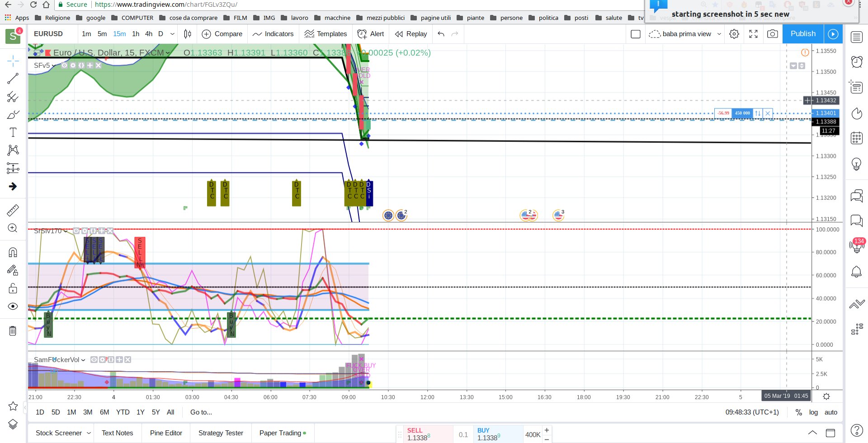Toggle percent scale mode
The image size is (868, 443).
[799, 412]
